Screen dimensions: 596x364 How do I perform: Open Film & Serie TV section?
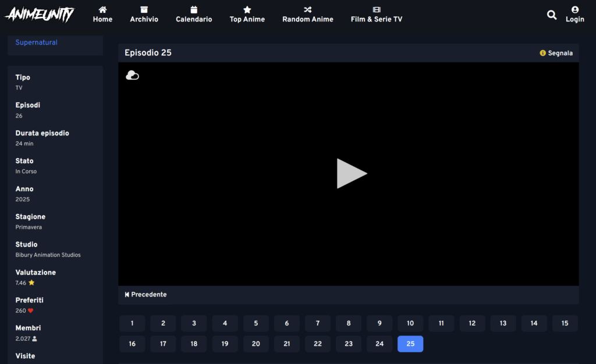376,15
